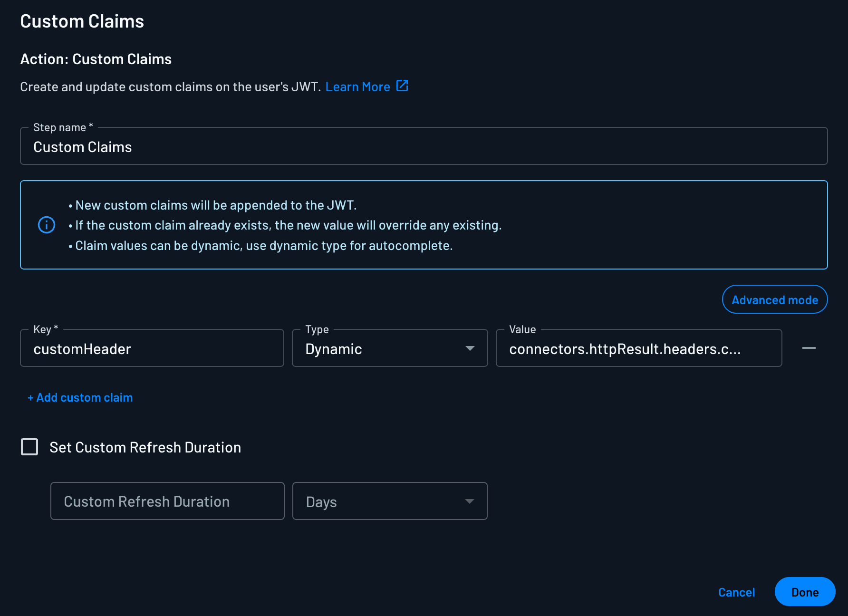Open the Learn More external link icon
Image resolution: width=848 pixels, height=616 pixels.
click(402, 86)
